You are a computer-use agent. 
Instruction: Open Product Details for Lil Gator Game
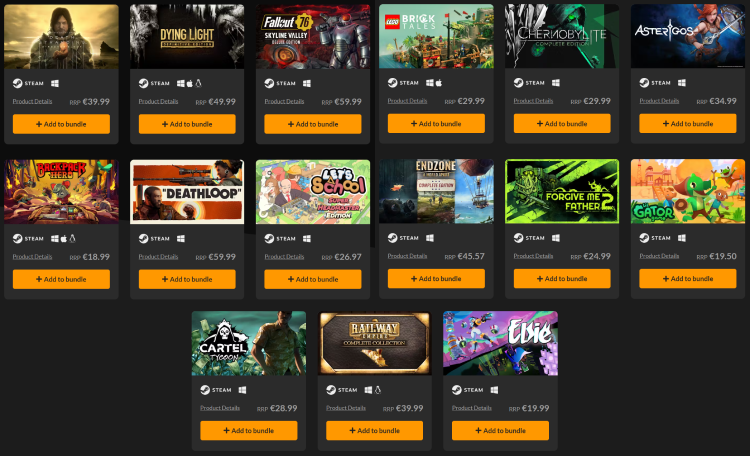pyautogui.click(x=659, y=256)
